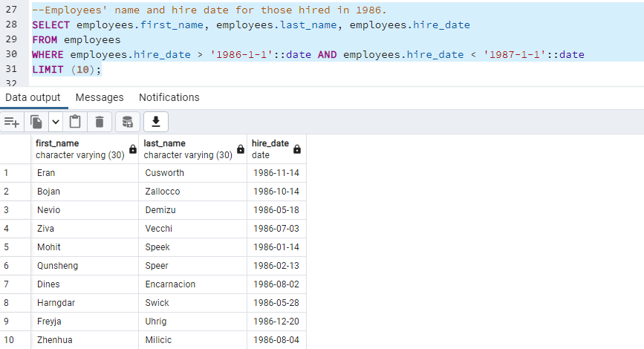Click the lock icon in hire_date header
This screenshot has height=349, width=644.
coord(297,149)
